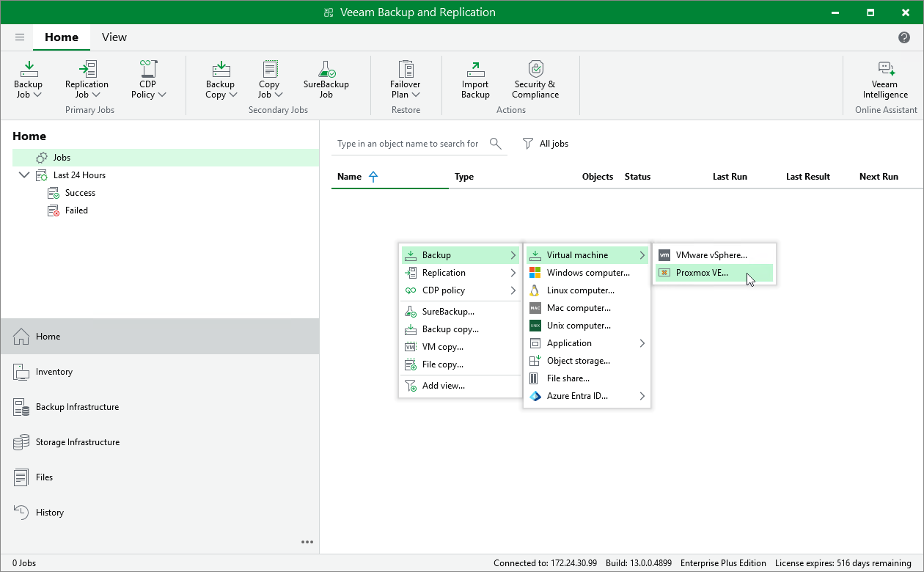Screen dimensions: 924x572
Task: Click the search magnifier icon
Action: (496, 144)
